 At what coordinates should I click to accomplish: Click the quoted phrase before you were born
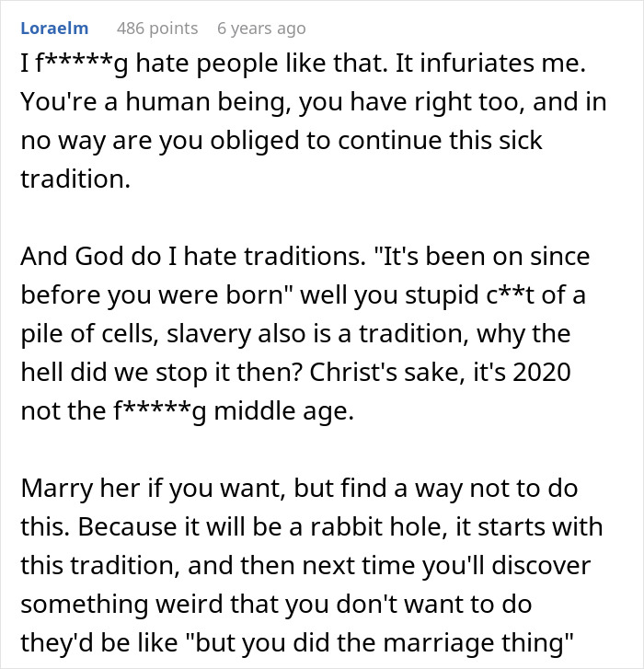[x=153, y=295]
